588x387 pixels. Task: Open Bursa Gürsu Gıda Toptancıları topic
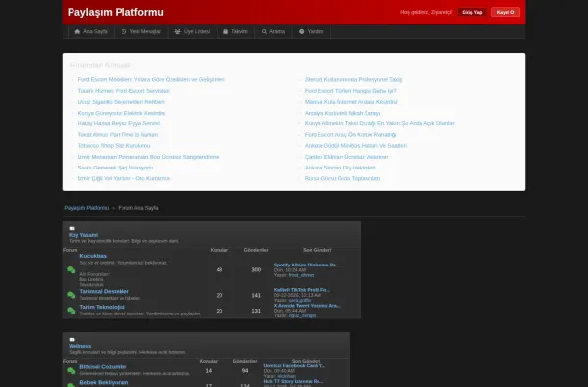tap(342, 178)
